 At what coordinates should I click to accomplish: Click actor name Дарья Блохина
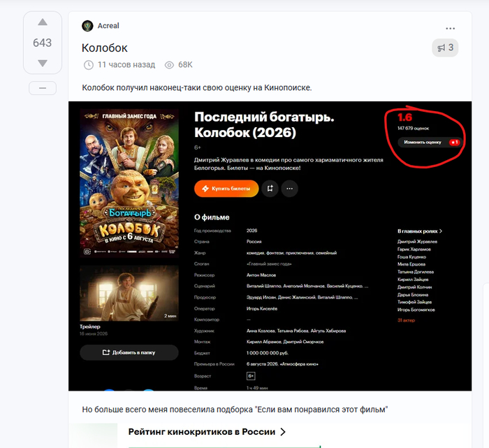[413, 294]
